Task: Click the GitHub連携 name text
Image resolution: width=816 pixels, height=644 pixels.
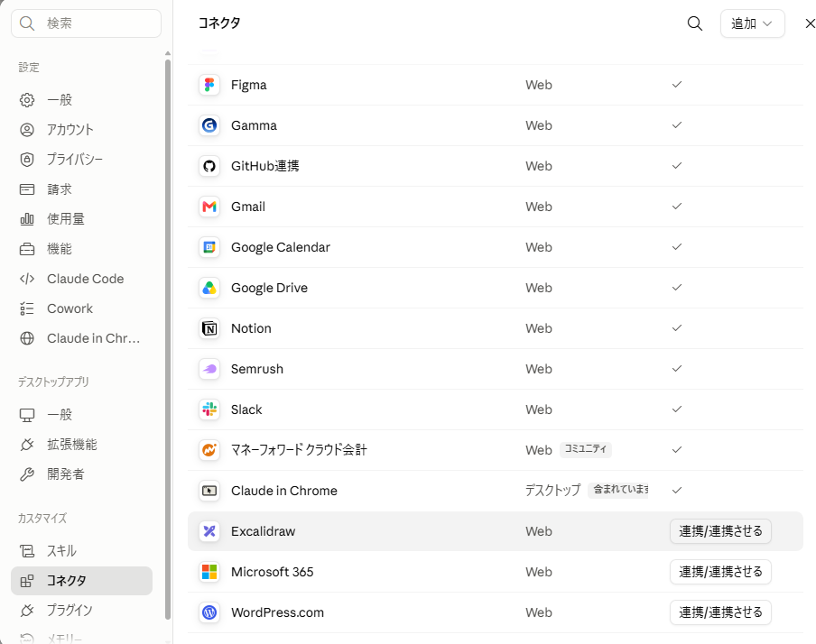Action: [x=264, y=166]
